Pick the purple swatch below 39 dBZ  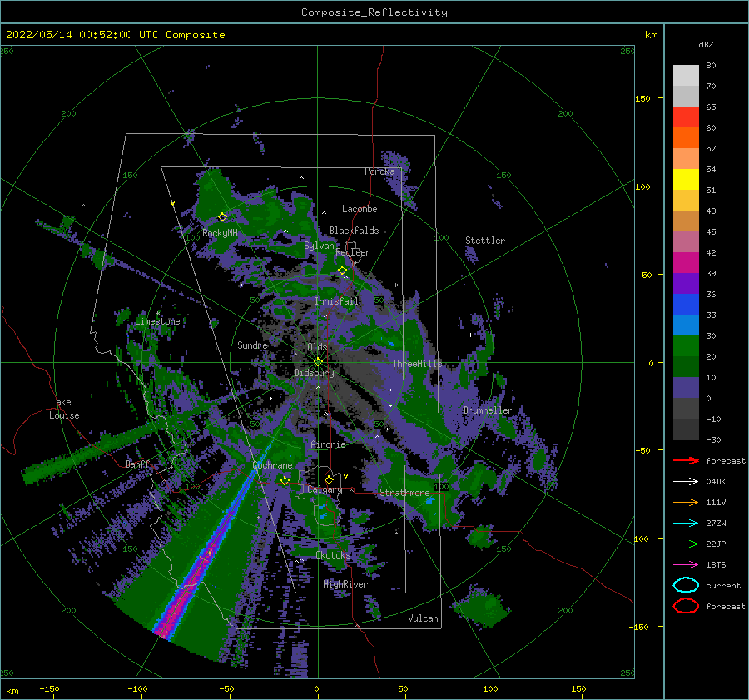686,283
